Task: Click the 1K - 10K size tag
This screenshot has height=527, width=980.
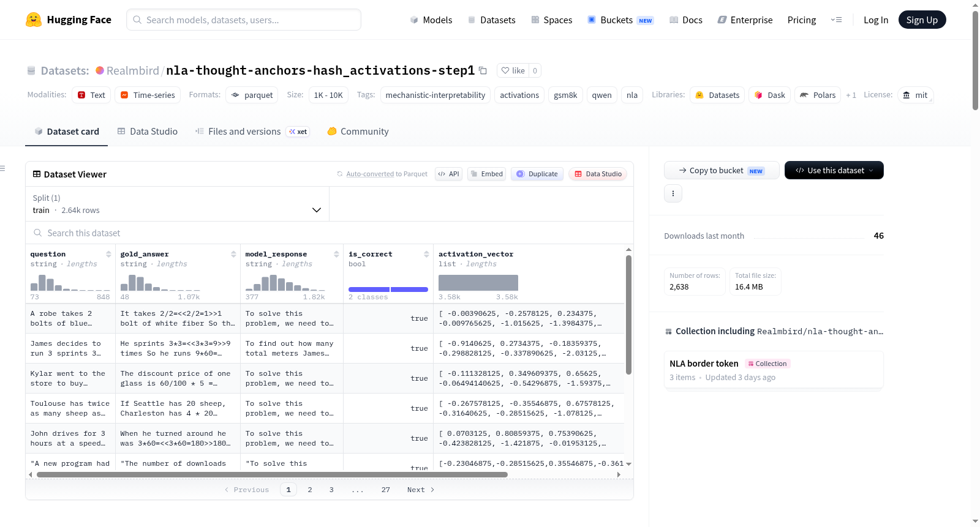Action: tap(328, 95)
